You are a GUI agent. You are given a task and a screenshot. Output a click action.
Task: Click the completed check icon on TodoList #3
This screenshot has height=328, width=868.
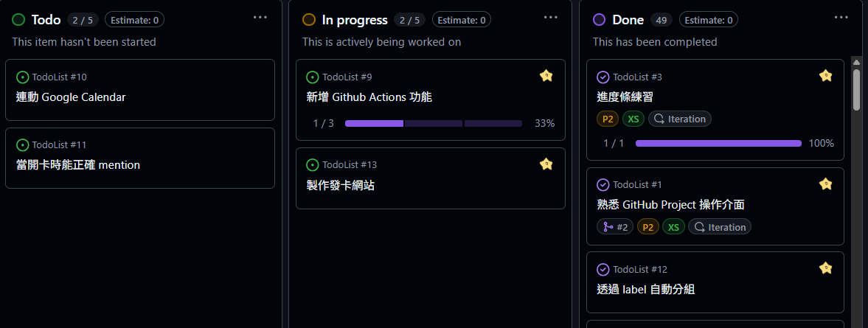[603, 77]
